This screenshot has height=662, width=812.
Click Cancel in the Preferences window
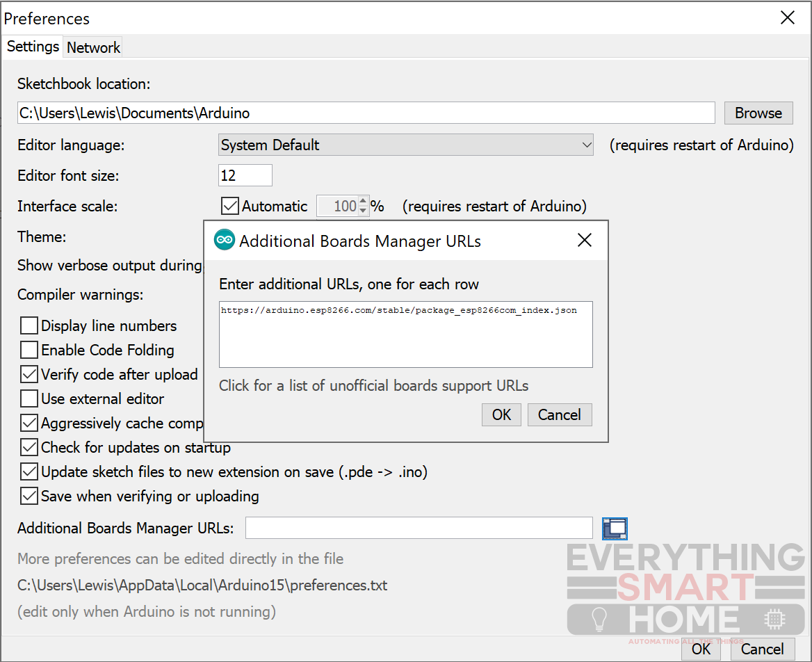(762, 649)
